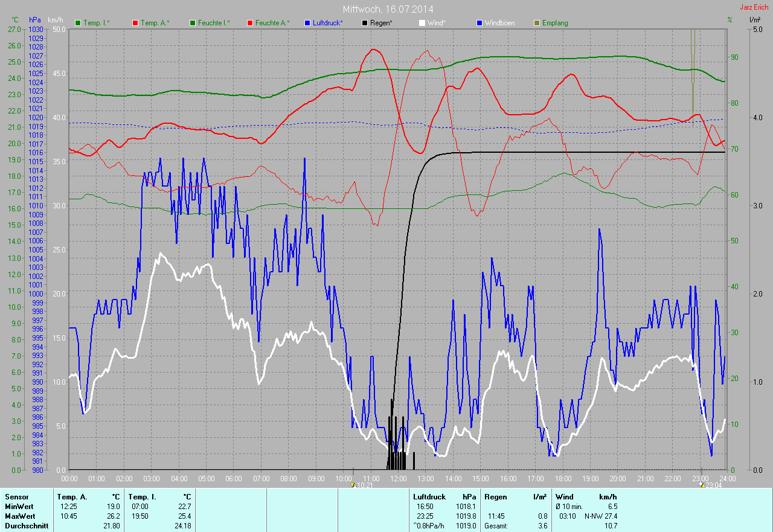Click the 1018.1 minimum pressure value
The image size is (773, 532).
pos(466,506)
